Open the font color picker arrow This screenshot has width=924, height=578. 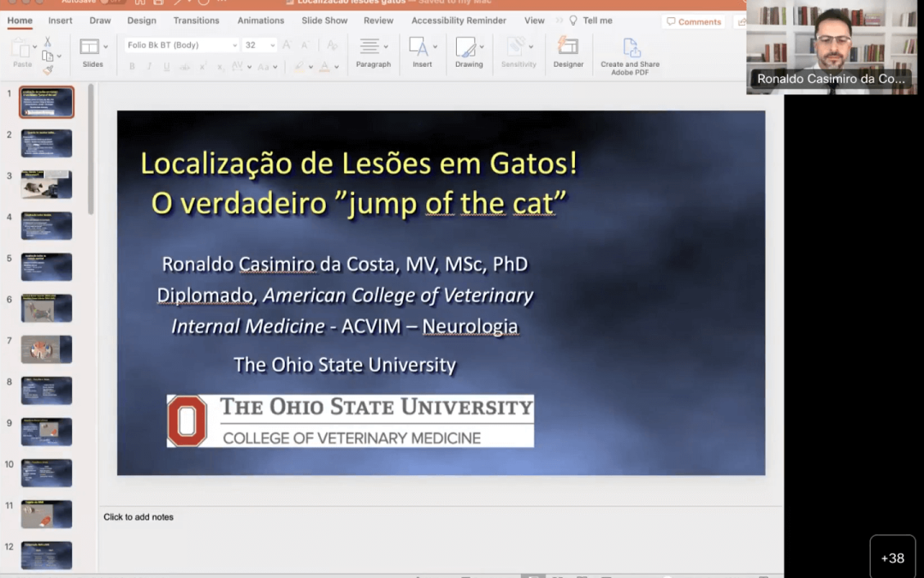tap(336, 67)
